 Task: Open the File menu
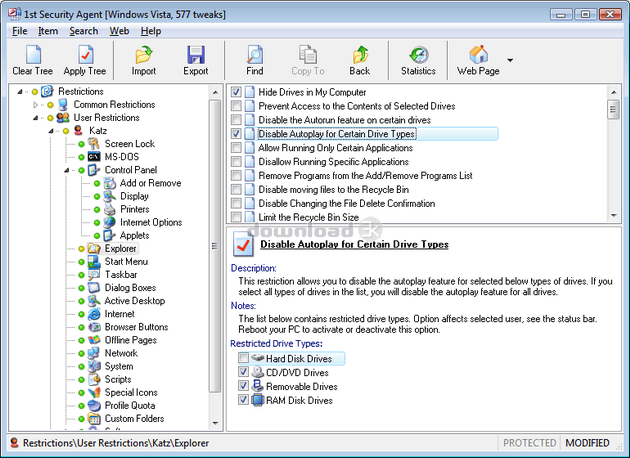tap(20, 31)
